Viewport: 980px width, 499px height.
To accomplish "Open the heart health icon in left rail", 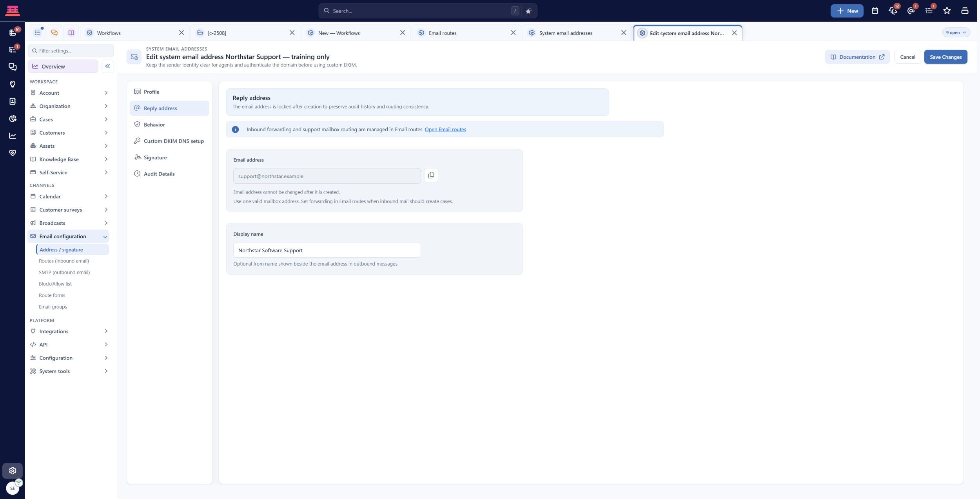I will coord(13,153).
